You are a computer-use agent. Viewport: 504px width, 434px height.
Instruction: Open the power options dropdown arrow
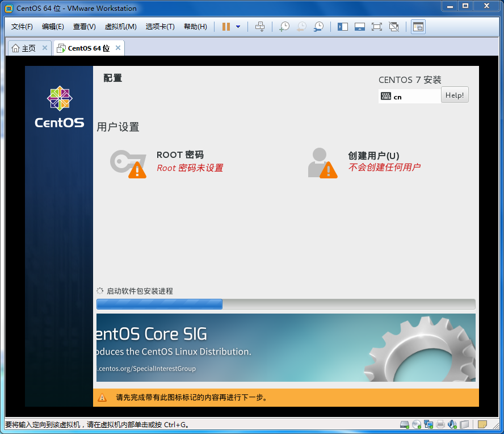[238, 27]
